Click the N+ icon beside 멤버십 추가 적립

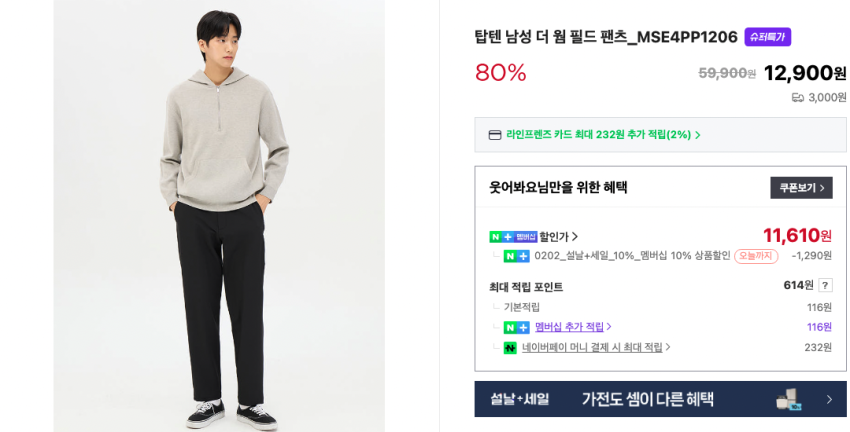pos(516,327)
